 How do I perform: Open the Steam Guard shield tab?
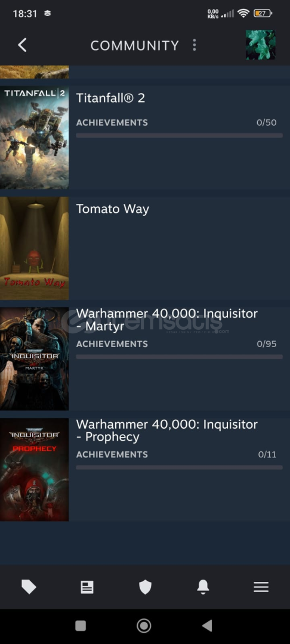point(145,587)
